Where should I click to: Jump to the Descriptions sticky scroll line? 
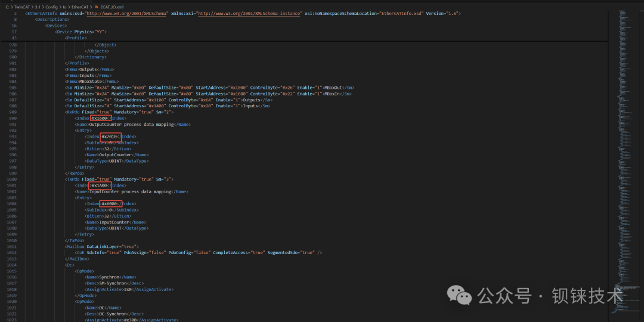pyautogui.click(x=52, y=19)
